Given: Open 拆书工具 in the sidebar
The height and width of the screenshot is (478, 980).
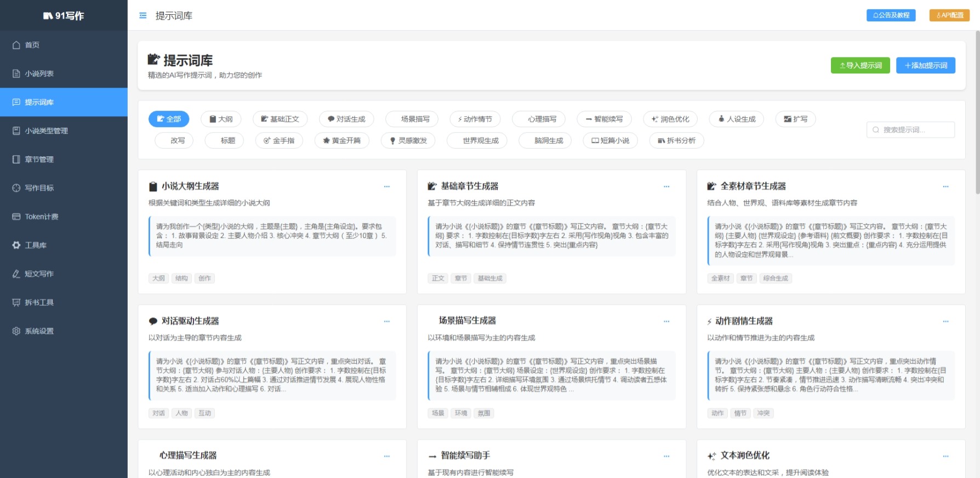Looking at the screenshot, I should [39, 303].
